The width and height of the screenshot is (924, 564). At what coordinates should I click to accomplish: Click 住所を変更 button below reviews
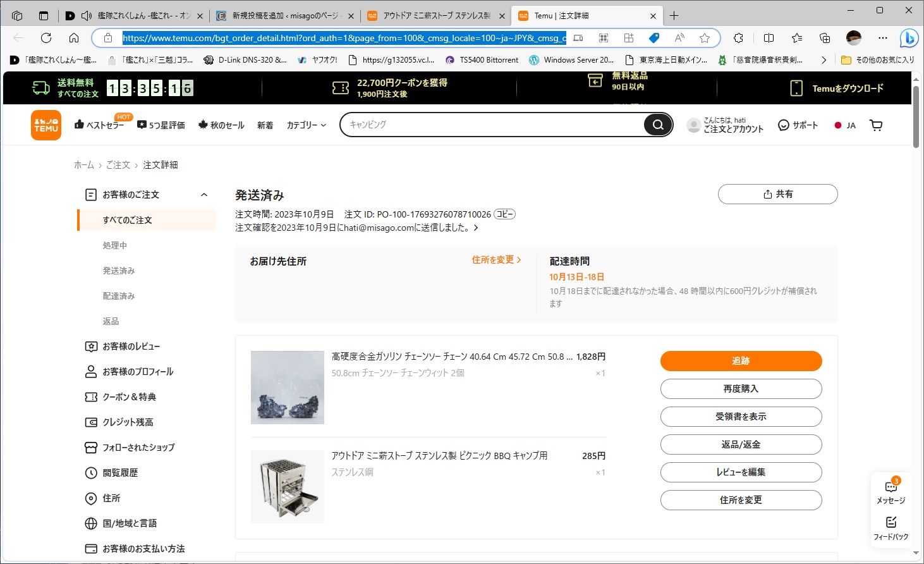[741, 500]
